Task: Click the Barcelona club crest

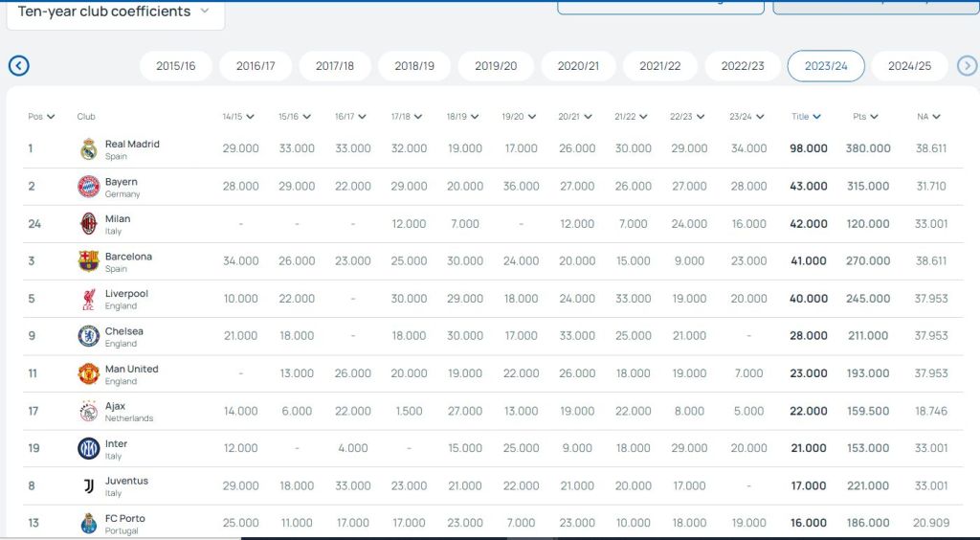Action: point(89,261)
